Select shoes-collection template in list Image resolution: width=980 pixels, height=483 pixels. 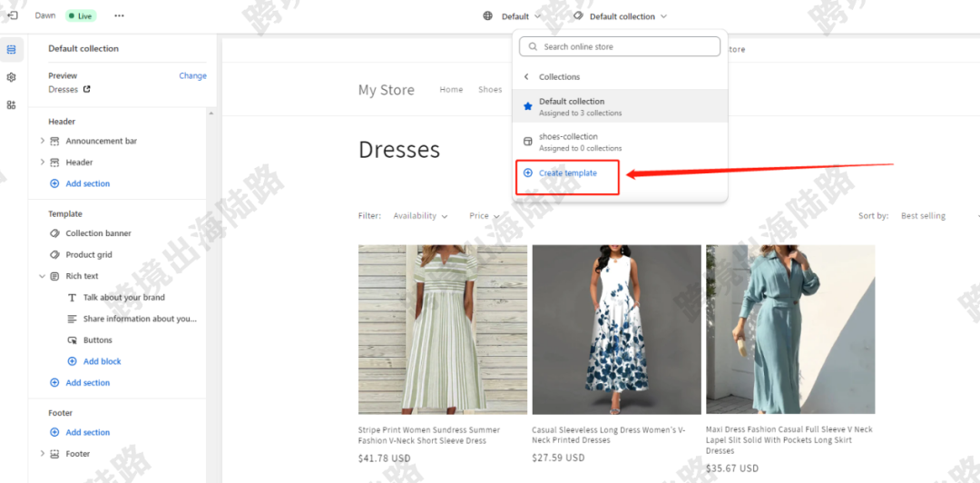click(620, 142)
